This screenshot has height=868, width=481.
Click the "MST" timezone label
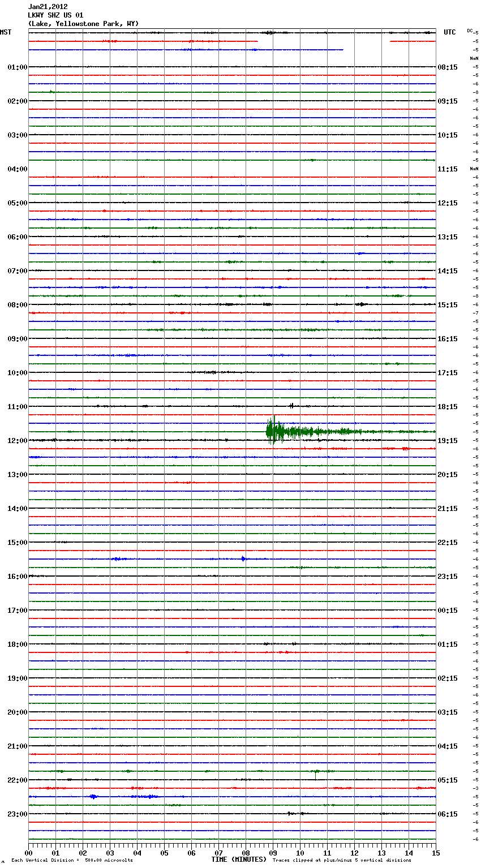click(6, 32)
